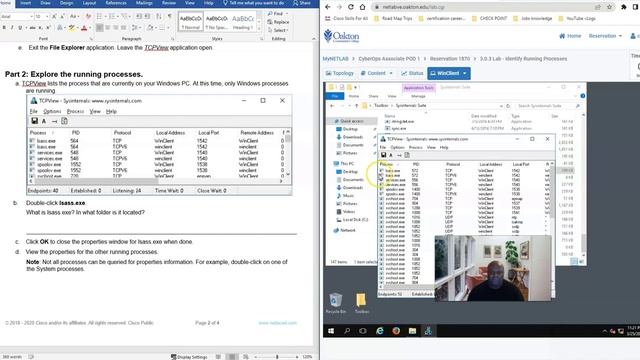
Task: Open the Change Case dropdown
Action: pos(74,16)
